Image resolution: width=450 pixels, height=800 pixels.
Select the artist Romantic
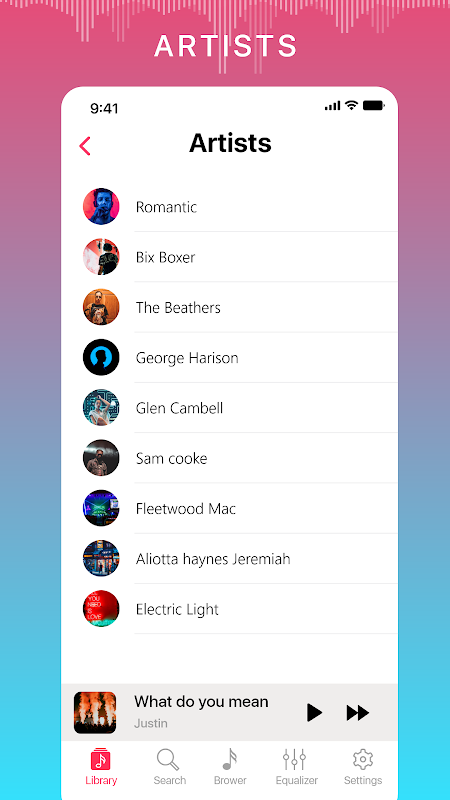240,207
